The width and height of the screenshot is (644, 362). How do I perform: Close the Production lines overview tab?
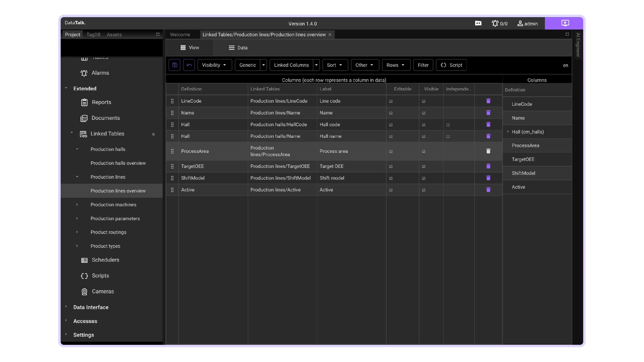330,35
